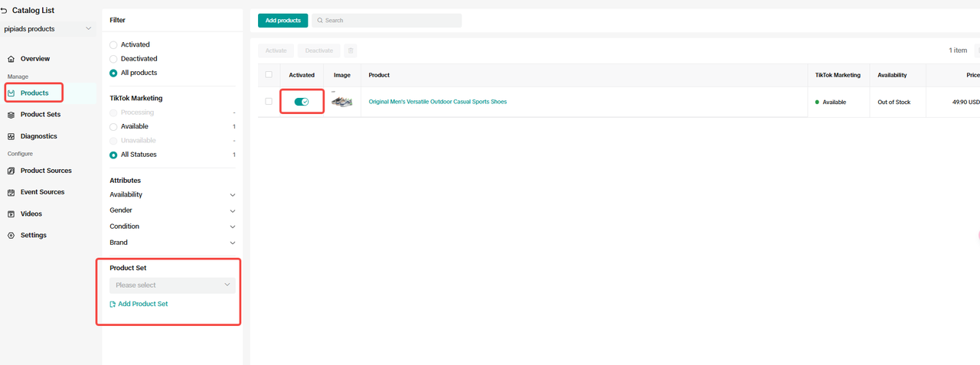Viewport: 980px width, 365px height.
Task: Click the product search input field
Action: coord(390,21)
